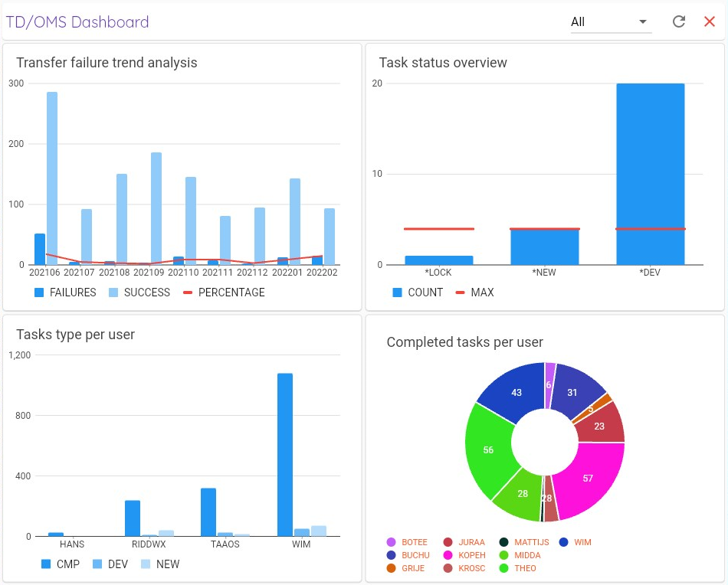Select the DEV legend item
This screenshot has height=585, width=728.
click(x=110, y=564)
